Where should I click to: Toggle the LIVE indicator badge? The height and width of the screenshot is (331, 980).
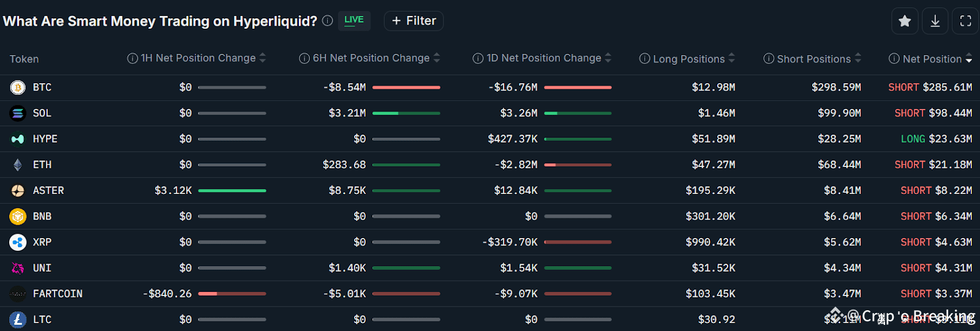coord(354,20)
